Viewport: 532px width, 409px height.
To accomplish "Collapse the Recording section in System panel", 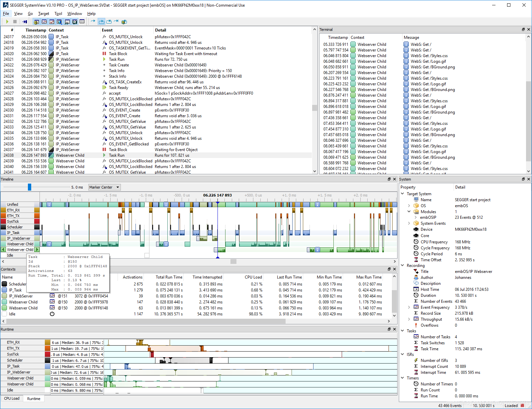I will (402, 266).
